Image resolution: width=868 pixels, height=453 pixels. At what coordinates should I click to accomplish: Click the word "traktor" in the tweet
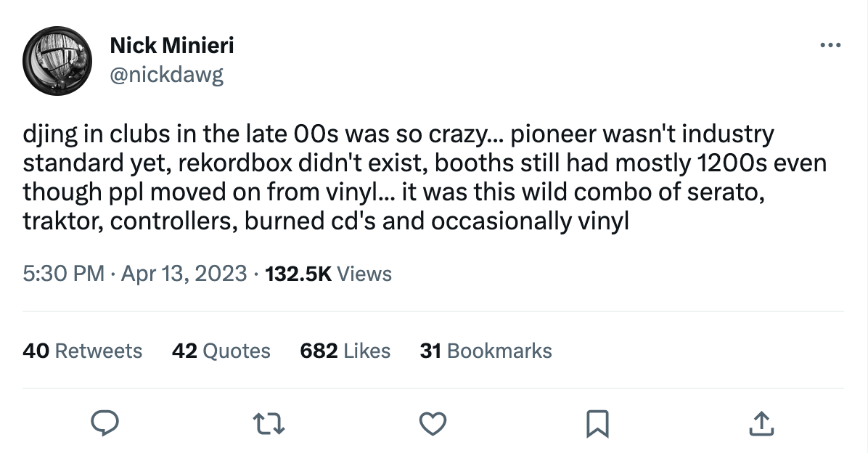point(62,221)
